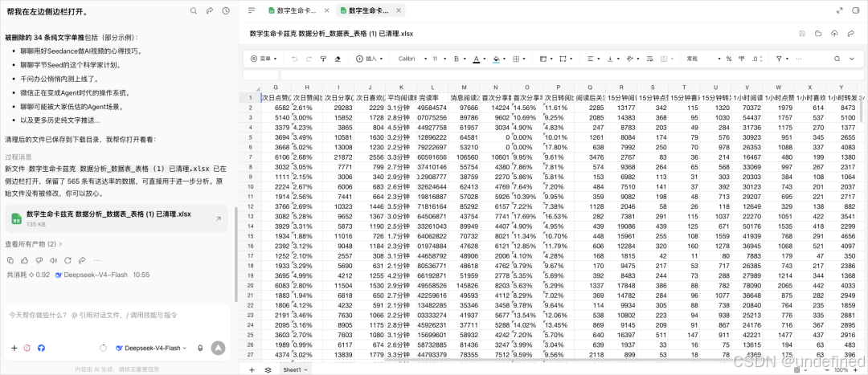
Task: Close the active 数字生命卡 tab
Action: pos(399,10)
